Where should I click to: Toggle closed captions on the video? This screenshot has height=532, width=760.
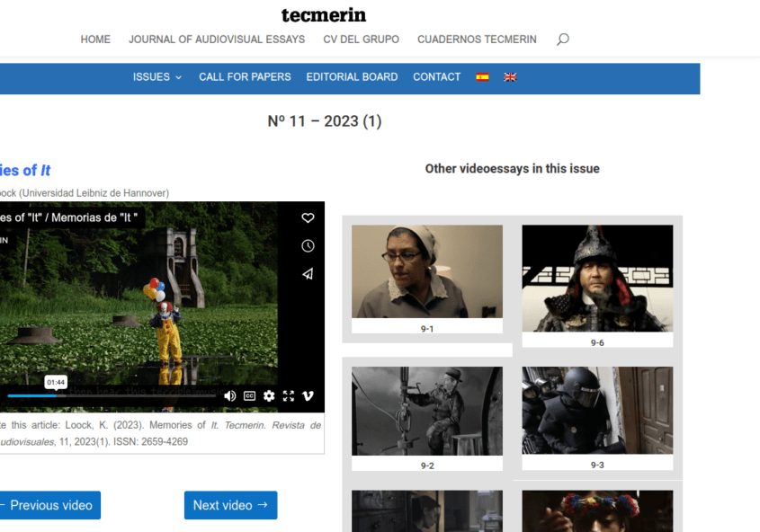(250, 395)
